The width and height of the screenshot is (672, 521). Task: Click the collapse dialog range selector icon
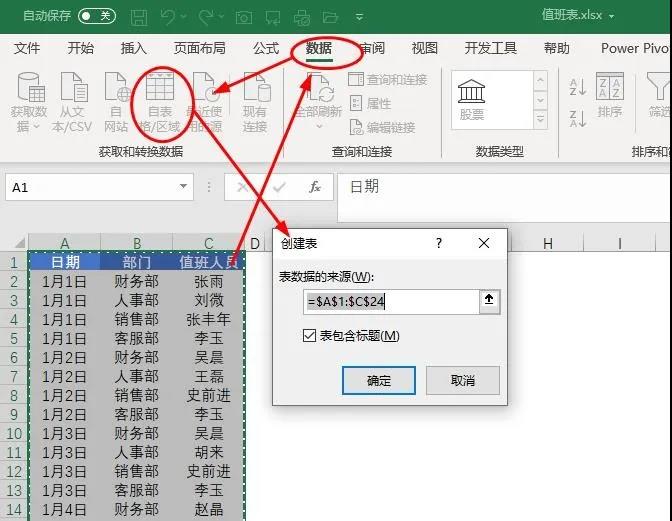489,302
